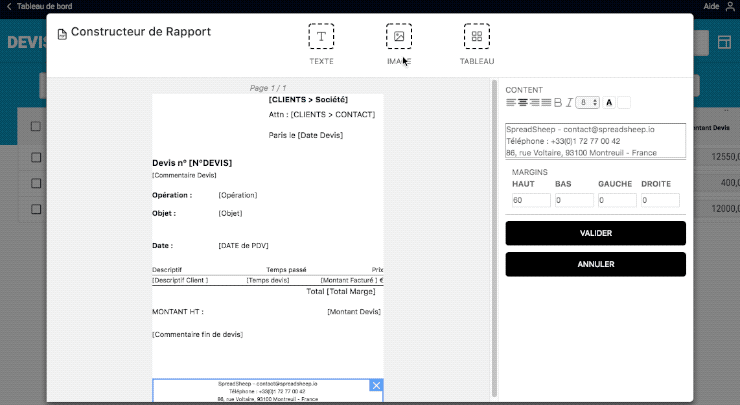Viewport: 740px width, 405px height.
Task: Select the [Objet] placeholder
Action: tap(230, 213)
